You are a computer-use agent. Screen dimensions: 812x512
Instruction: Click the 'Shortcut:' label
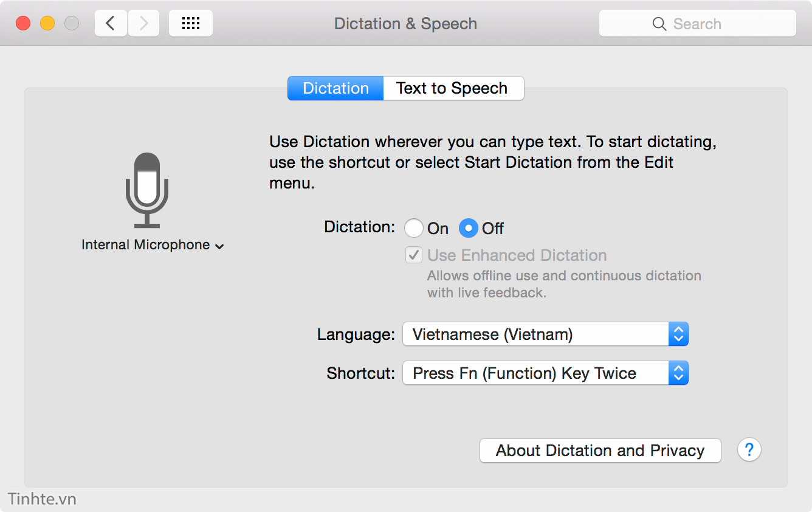[361, 373]
